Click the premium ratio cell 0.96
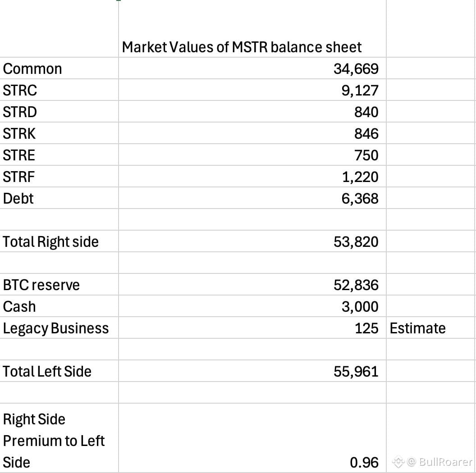The width and height of the screenshot is (476, 473). [x=252, y=438]
